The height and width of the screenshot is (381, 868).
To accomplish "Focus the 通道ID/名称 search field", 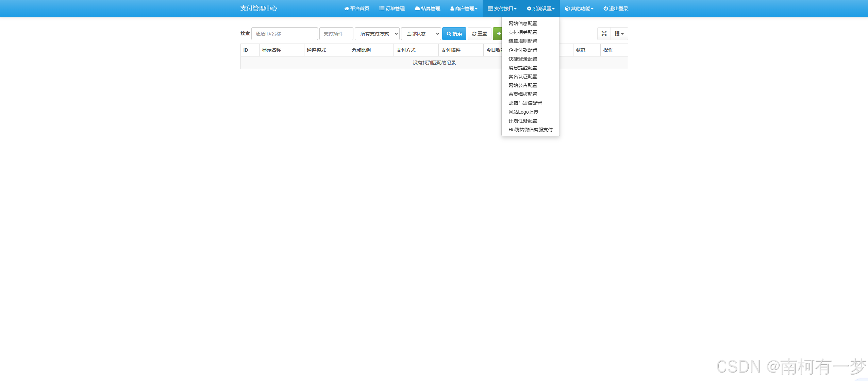I will [x=284, y=34].
